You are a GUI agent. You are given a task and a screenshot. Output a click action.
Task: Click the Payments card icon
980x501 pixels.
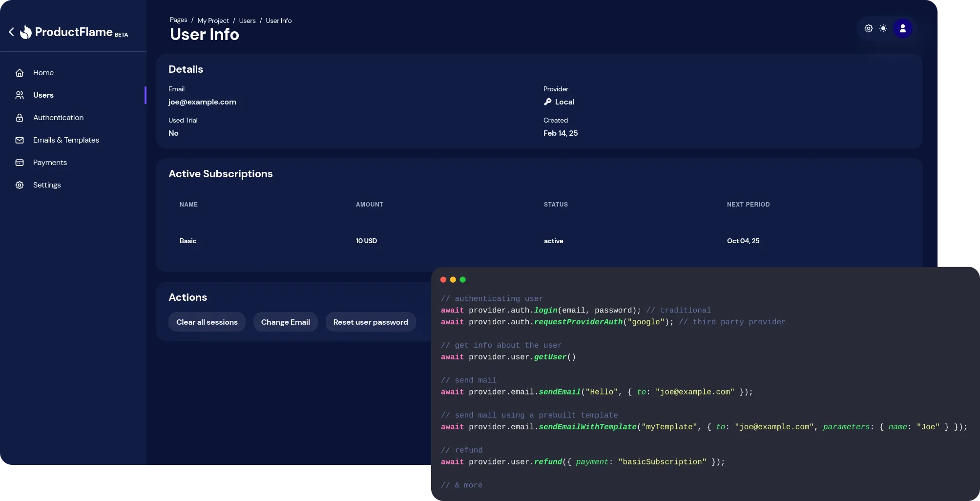(x=20, y=163)
